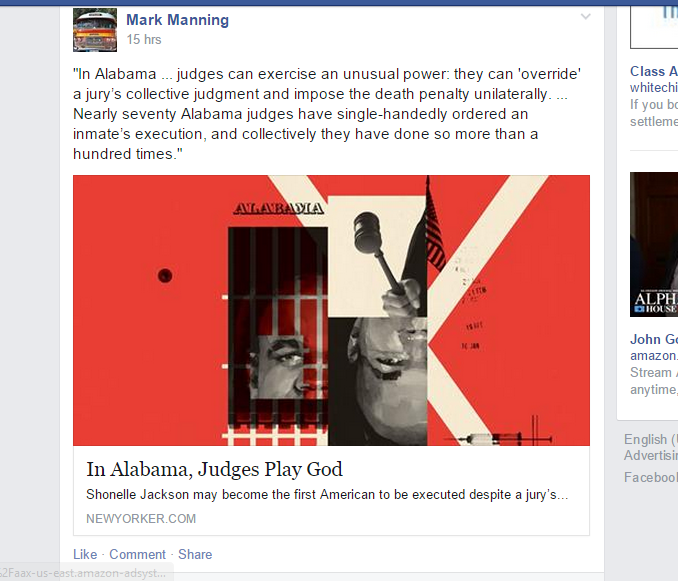Click the article description about Shonelle Jackson

tap(327, 495)
